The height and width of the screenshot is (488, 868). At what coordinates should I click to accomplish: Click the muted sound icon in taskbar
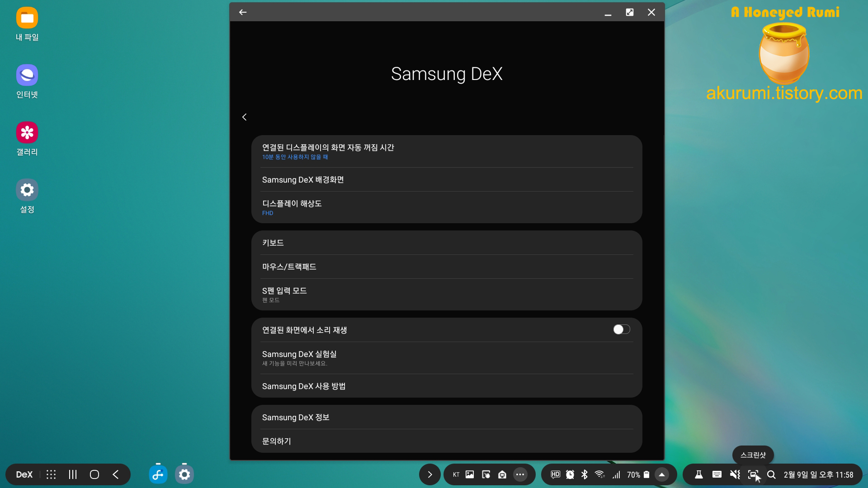pyautogui.click(x=735, y=474)
